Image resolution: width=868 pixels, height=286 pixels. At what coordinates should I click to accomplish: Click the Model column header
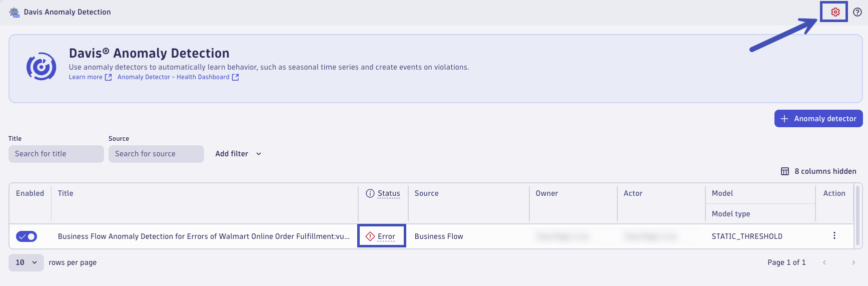click(722, 193)
